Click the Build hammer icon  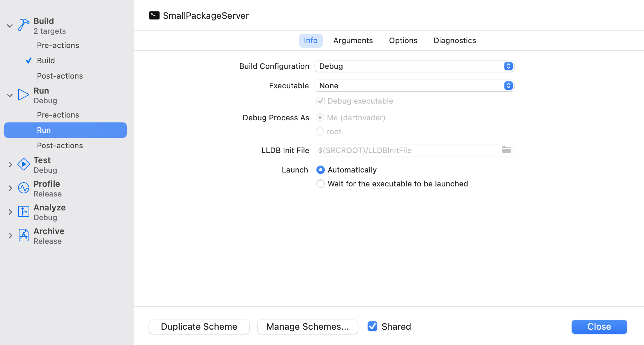[23, 25]
